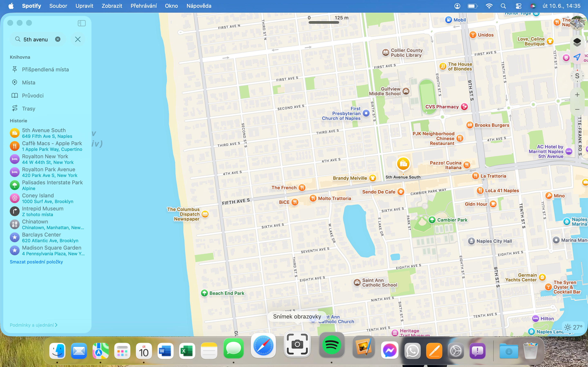The image size is (588, 367).
Task: Click in the 5th avenu search field
Action: pos(36,40)
